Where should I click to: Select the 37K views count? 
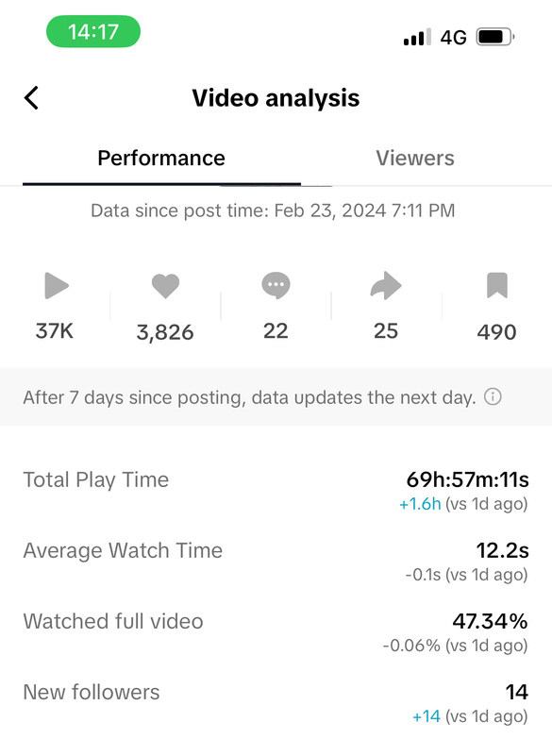click(x=55, y=331)
